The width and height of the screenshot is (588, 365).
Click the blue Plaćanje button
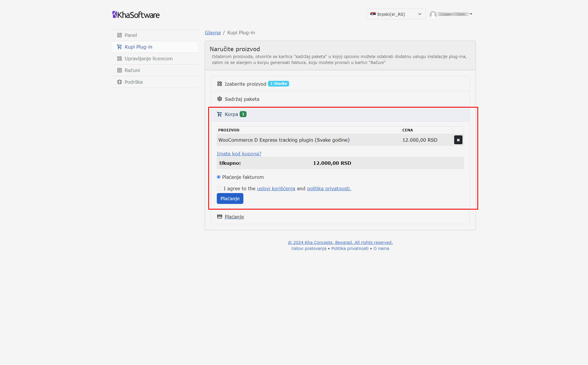coord(230,198)
